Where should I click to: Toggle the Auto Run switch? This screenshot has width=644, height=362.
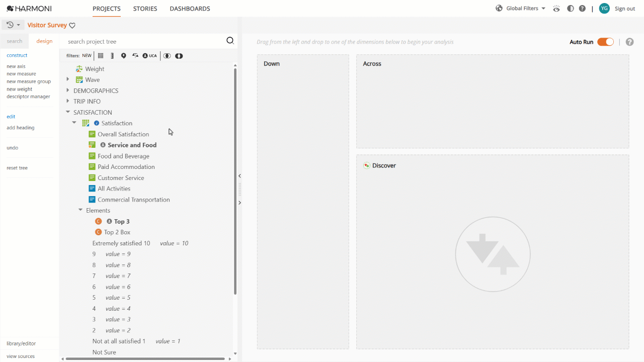[605, 42]
